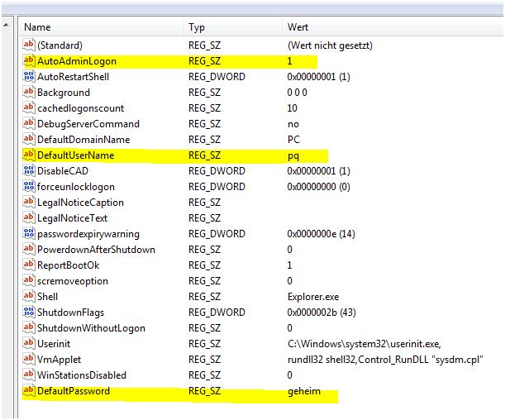Select the ShutdownWithoutLogon value name
This screenshot has width=505, height=420.
click(91, 328)
